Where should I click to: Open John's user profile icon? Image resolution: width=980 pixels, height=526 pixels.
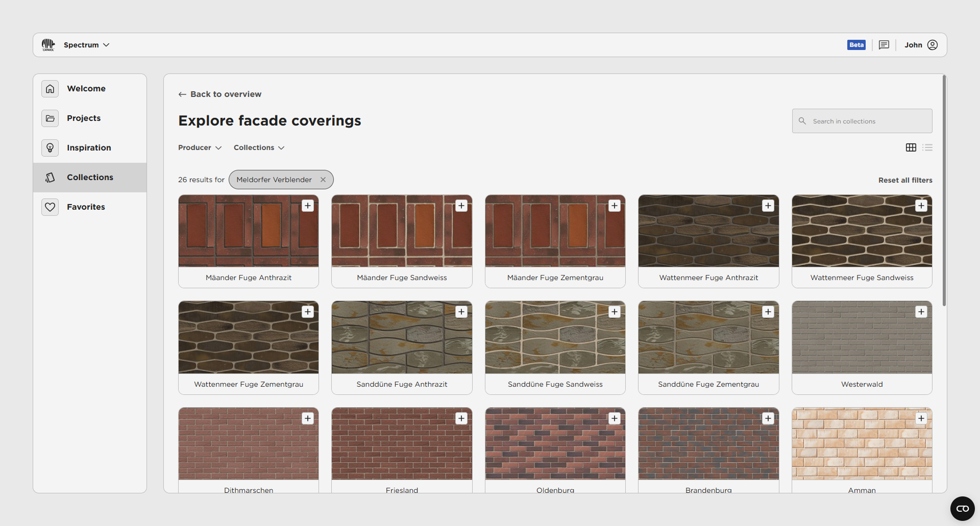933,45
